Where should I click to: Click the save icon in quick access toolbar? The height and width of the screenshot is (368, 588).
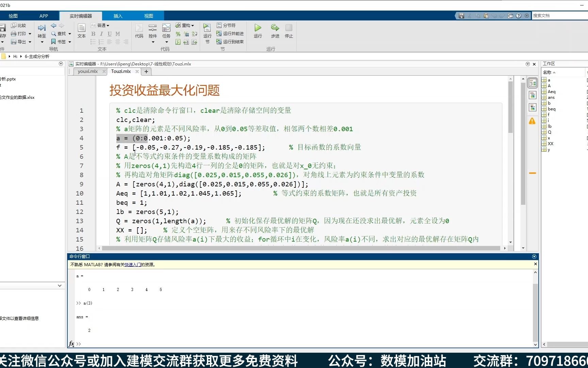[461, 16]
